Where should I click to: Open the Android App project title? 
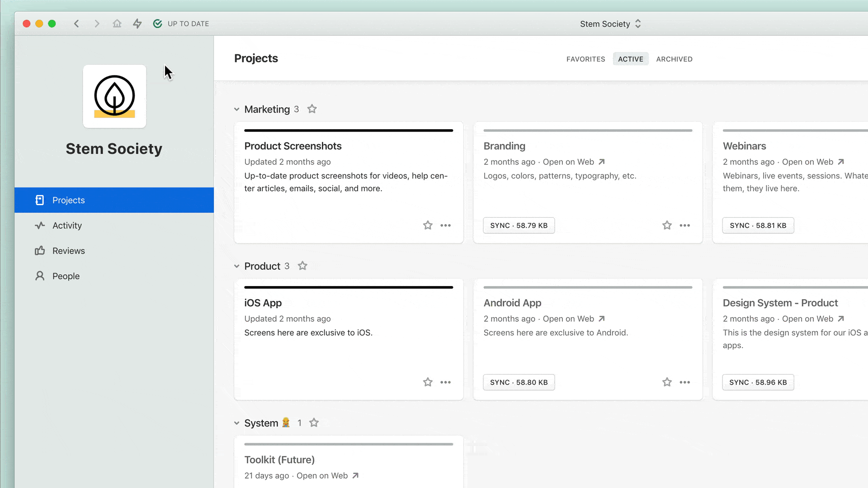click(512, 303)
